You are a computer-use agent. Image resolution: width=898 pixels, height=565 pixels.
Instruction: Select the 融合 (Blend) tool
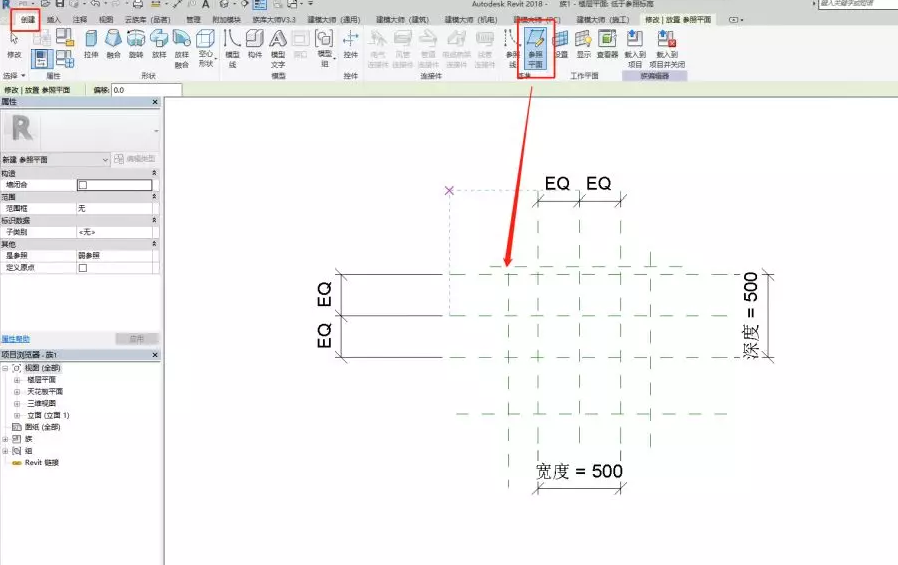point(113,44)
